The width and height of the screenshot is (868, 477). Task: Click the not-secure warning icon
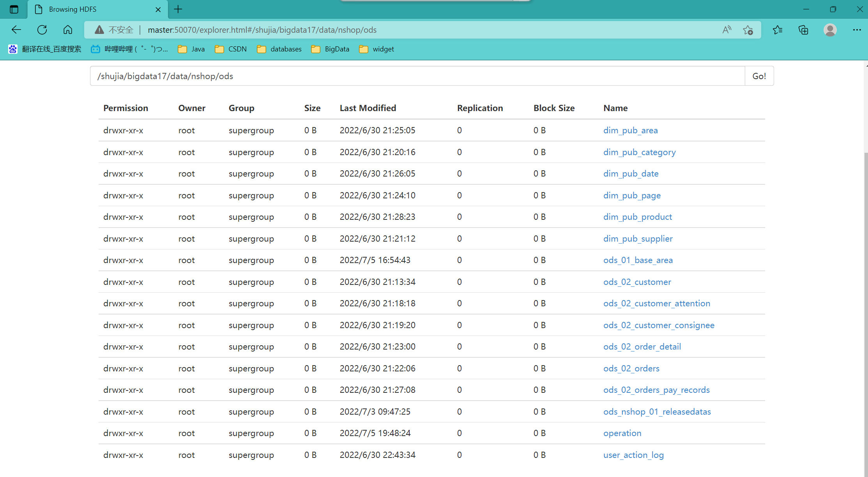click(99, 30)
